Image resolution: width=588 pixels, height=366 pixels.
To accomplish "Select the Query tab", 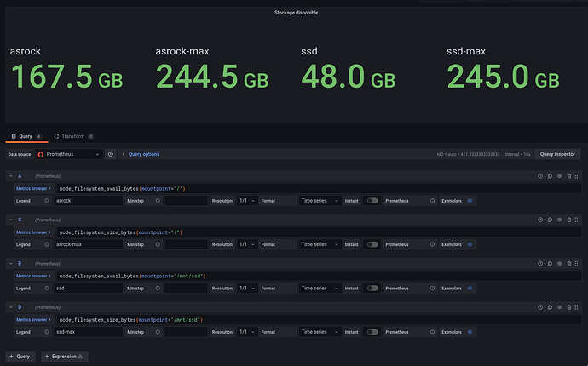I will [24, 136].
